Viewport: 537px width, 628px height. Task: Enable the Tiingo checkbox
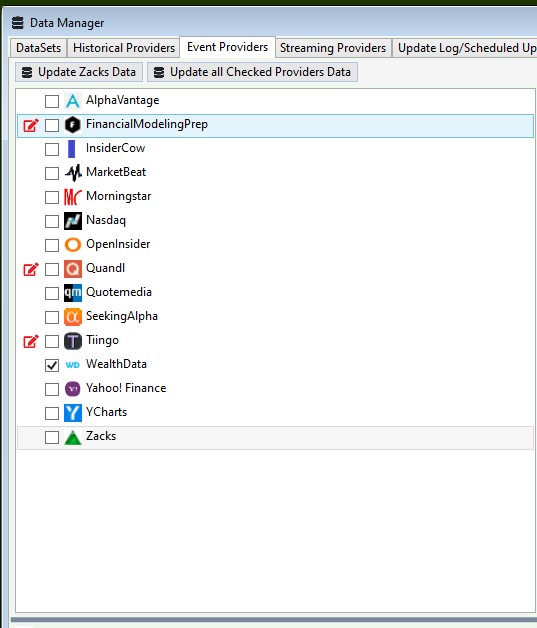(52, 342)
